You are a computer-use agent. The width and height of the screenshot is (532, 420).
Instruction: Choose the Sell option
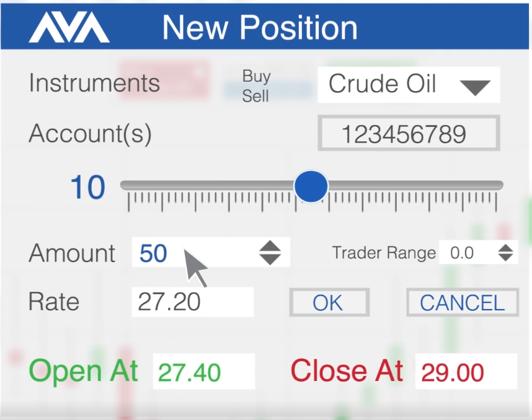pos(255,96)
